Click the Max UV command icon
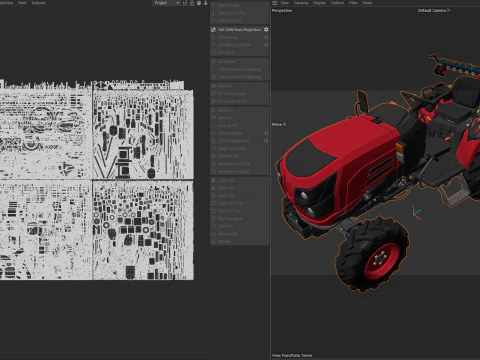 click(x=213, y=86)
